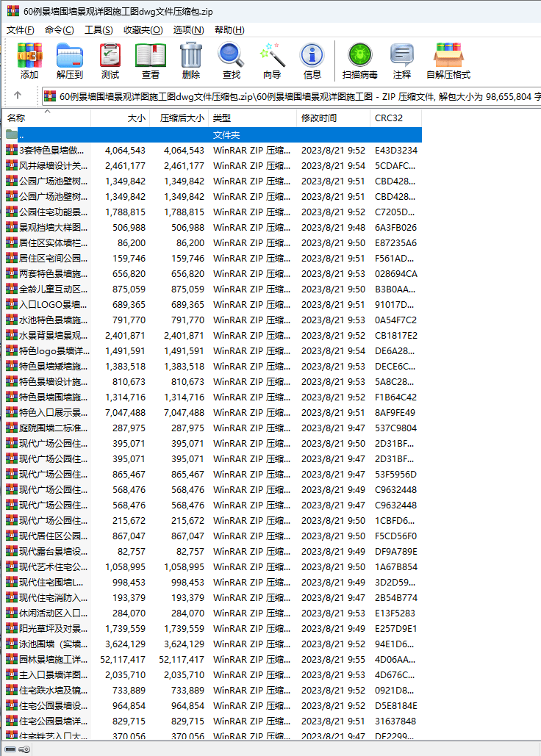Click the up one level arrow
Viewport: 541px width, 756px height.
pyautogui.click(x=18, y=96)
